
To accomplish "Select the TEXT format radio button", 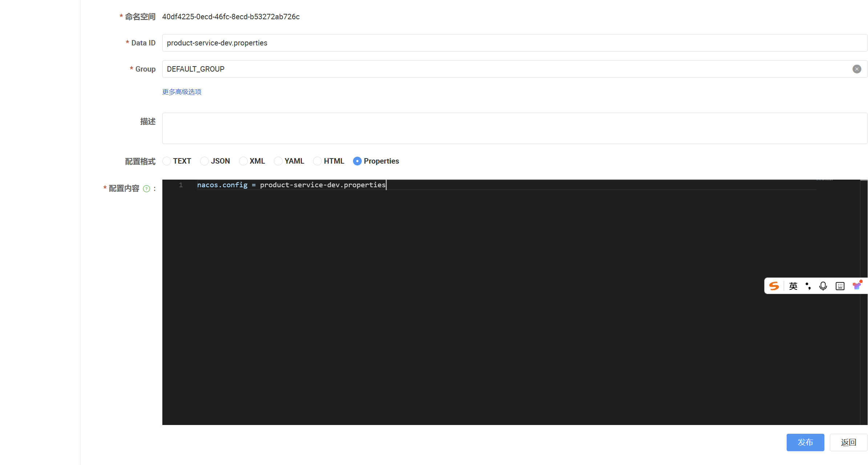I will 167,161.
